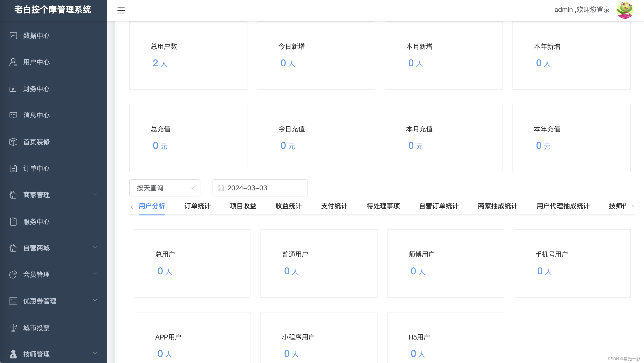644x363 pixels.
Task: Click the 首页装修 cube icon
Action: point(13,142)
